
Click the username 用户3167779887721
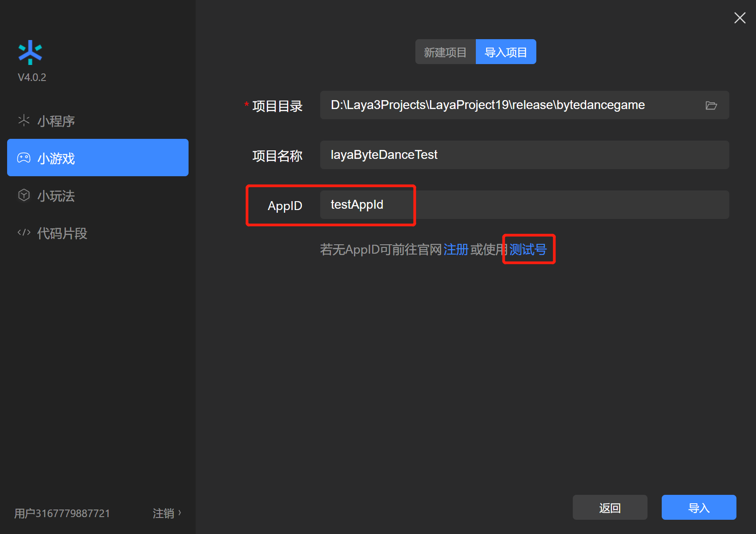click(x=62, y=514)
